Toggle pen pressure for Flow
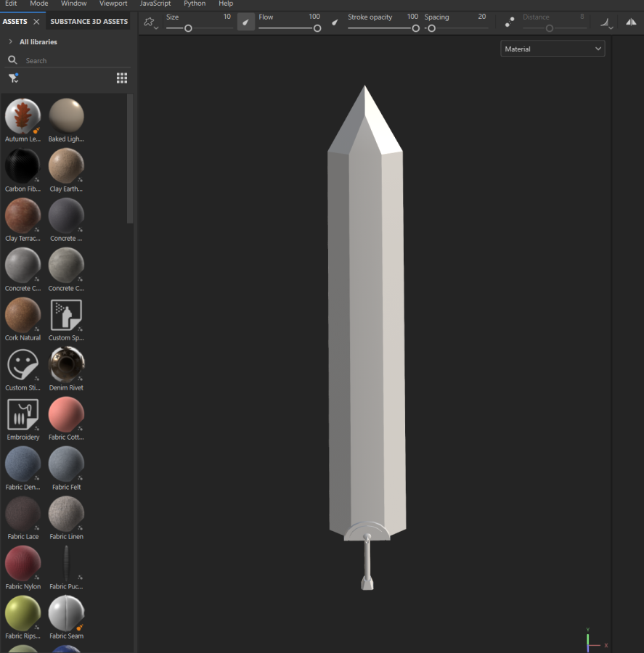This screenshot has height=653, width=644. [335, 22]
